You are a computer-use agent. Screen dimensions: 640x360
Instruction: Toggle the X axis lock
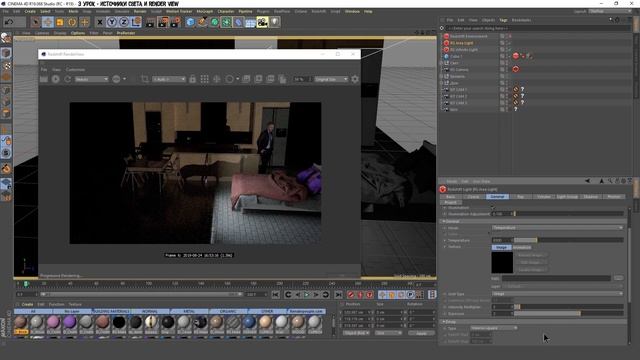coord(100,22)
